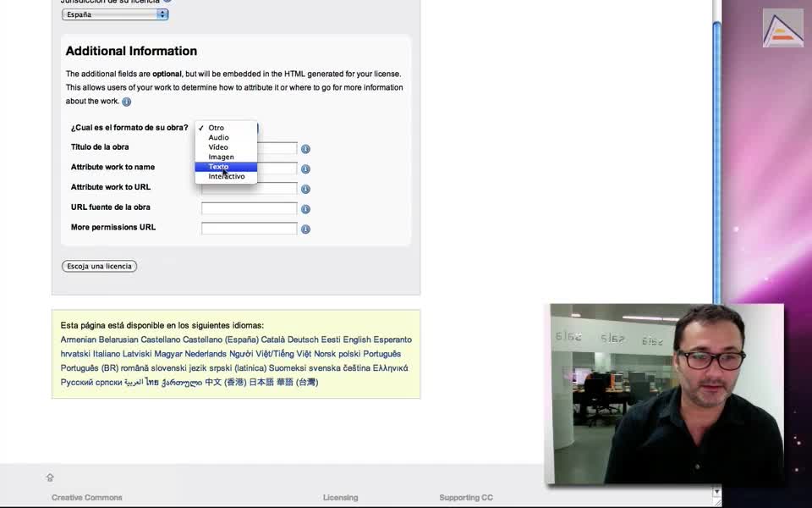Open the Castellano (España) language link
Screen dimensions: 812x508
(x=221, y=340)
